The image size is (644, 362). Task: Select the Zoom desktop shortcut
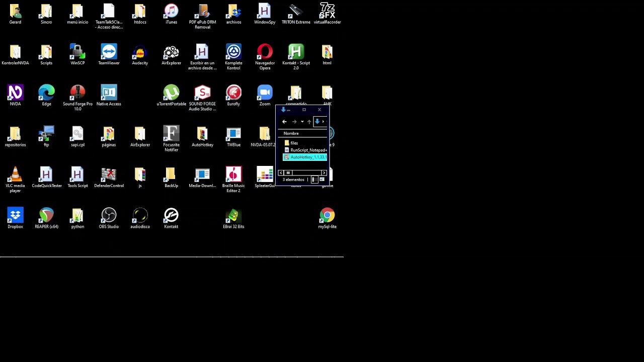tap(265, 96)
